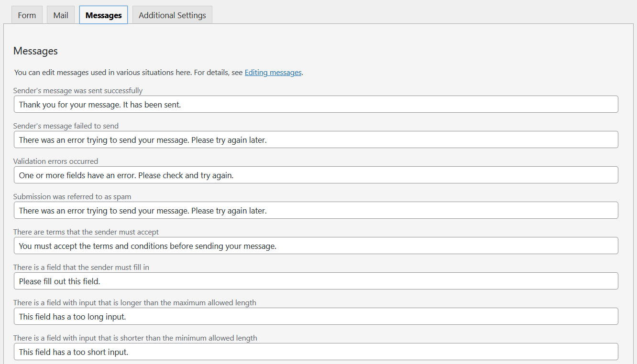
Task: Click the 'shorter than the minimum allowed length' label
Action: pyautogui.click(x=135, y=338)
